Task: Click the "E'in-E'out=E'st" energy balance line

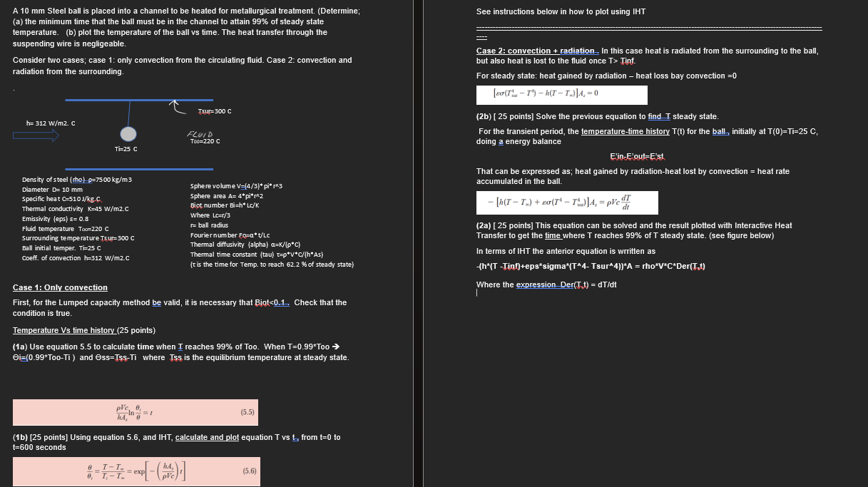Action: click(x=637, y=156)
